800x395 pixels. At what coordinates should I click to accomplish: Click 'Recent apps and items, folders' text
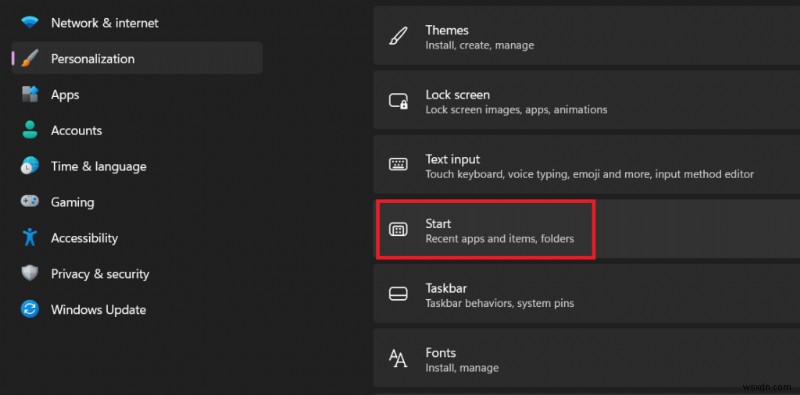pyautogui.click(x=499, y=238)
